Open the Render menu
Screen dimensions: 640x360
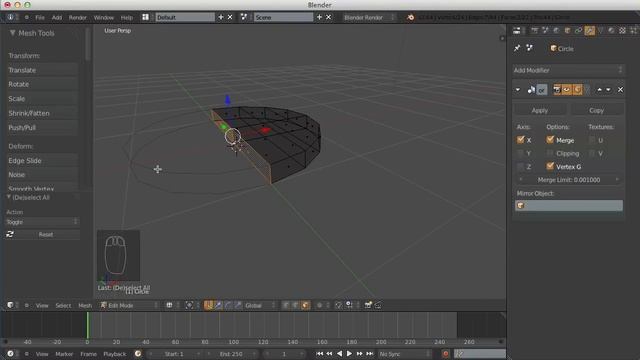coord(78,18)
